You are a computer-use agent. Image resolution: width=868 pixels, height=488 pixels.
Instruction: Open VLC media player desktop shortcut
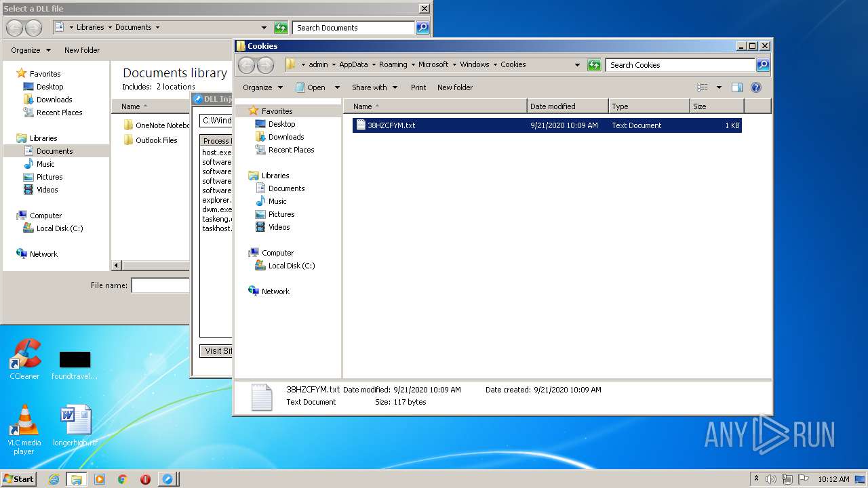(x=24, y=430)
